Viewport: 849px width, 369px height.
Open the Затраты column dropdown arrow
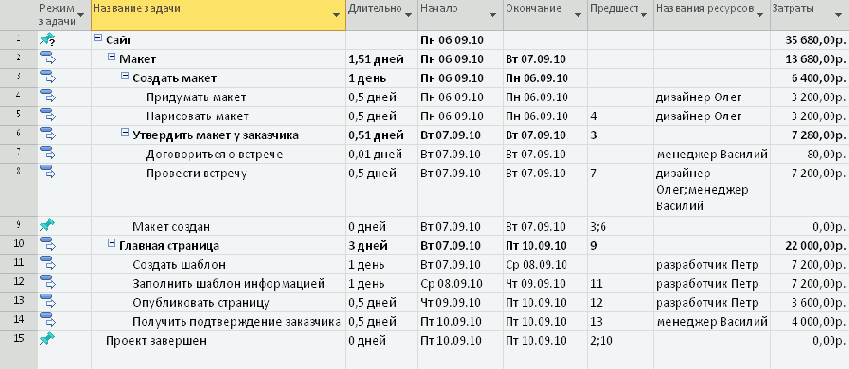tap(839, 15)
